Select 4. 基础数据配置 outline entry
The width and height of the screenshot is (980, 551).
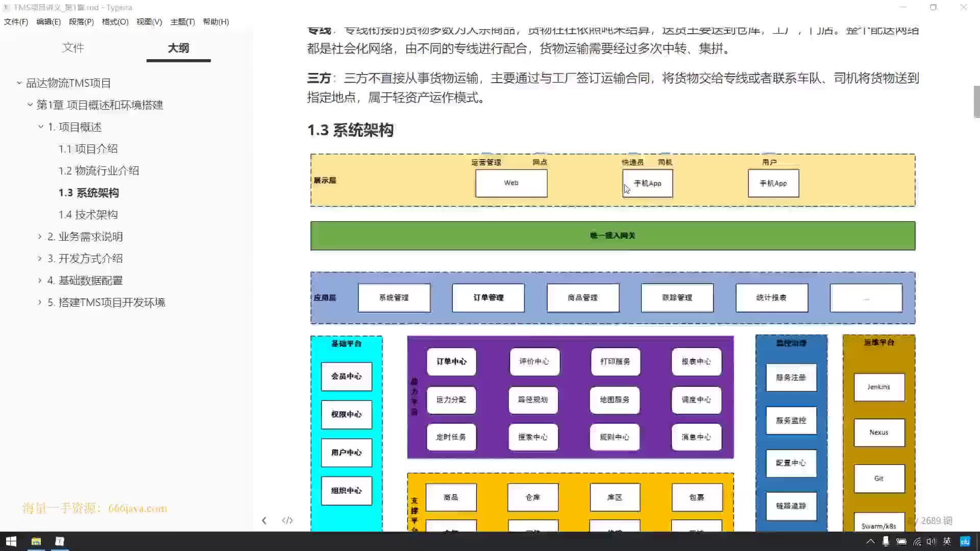pos(85,280)
